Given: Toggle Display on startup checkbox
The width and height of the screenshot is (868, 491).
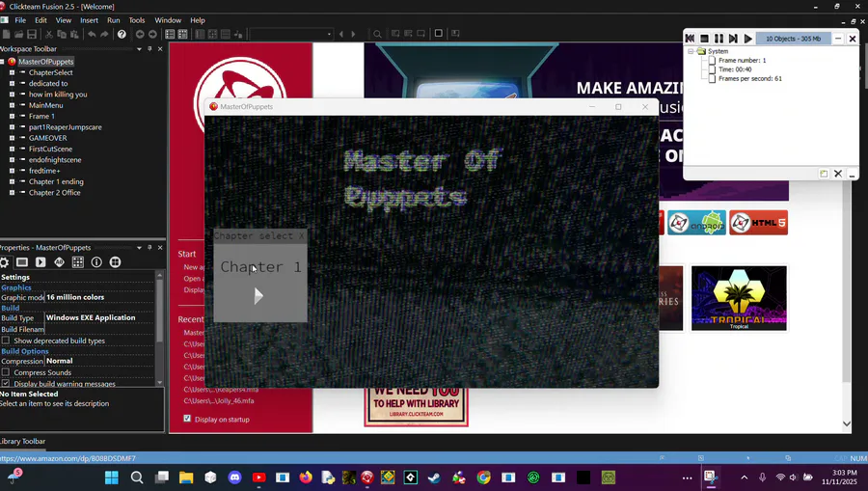Looking at the screenshot, I should pyautogui.click(x=187, y=419).
